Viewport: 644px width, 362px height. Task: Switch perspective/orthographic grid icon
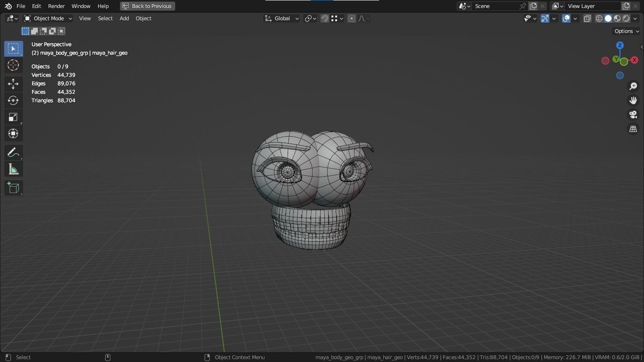[x=633, y=129]
